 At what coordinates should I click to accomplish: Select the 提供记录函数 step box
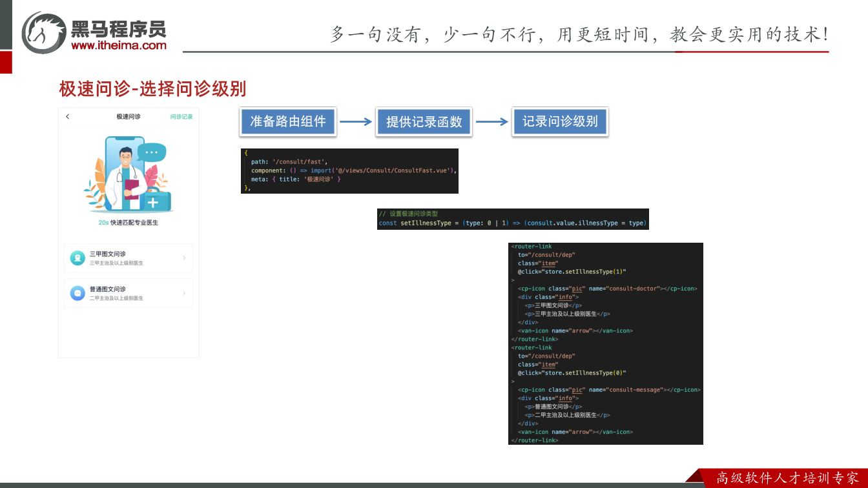click(424, 121)
